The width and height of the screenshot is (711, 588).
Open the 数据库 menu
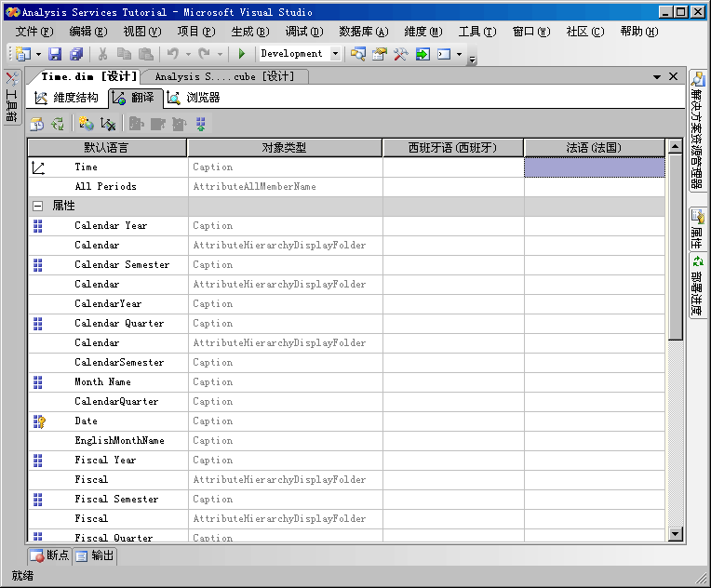tap(363, 32)
